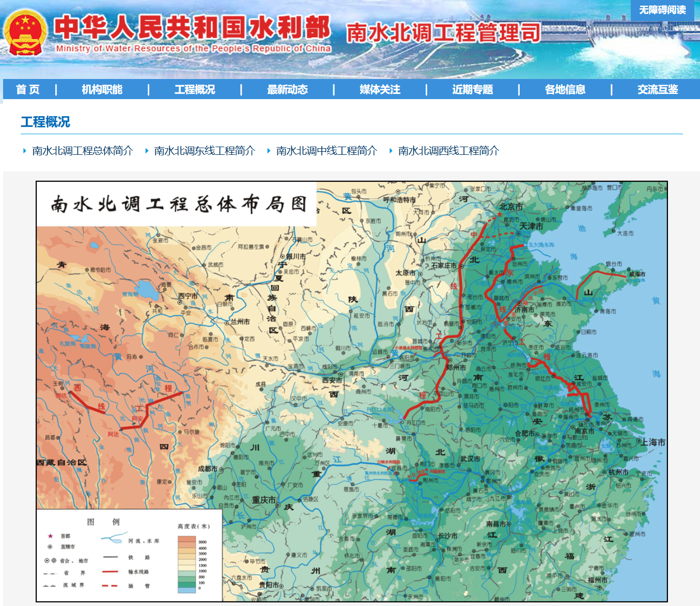Click the 银川市 label on the map
Screen dimensions: 700x606
click(296, 256)
